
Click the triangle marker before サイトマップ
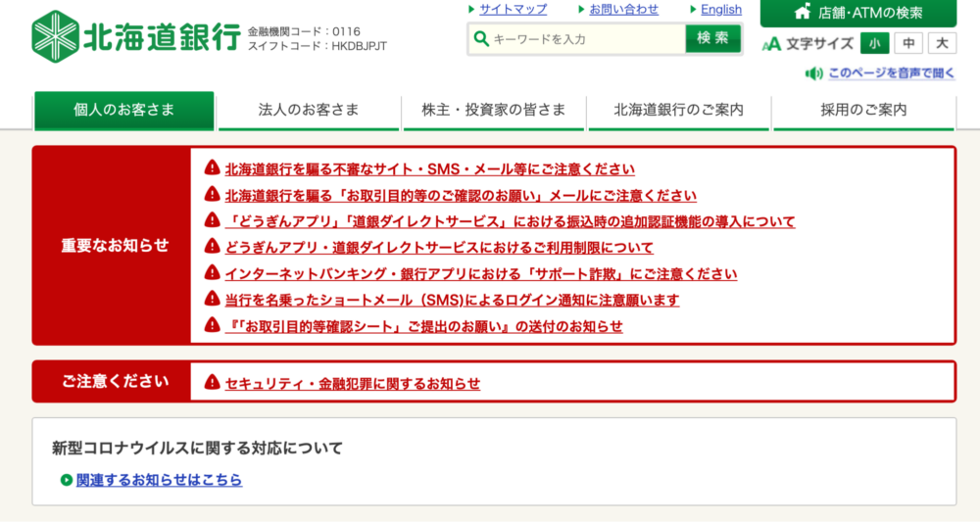(472, 10)
